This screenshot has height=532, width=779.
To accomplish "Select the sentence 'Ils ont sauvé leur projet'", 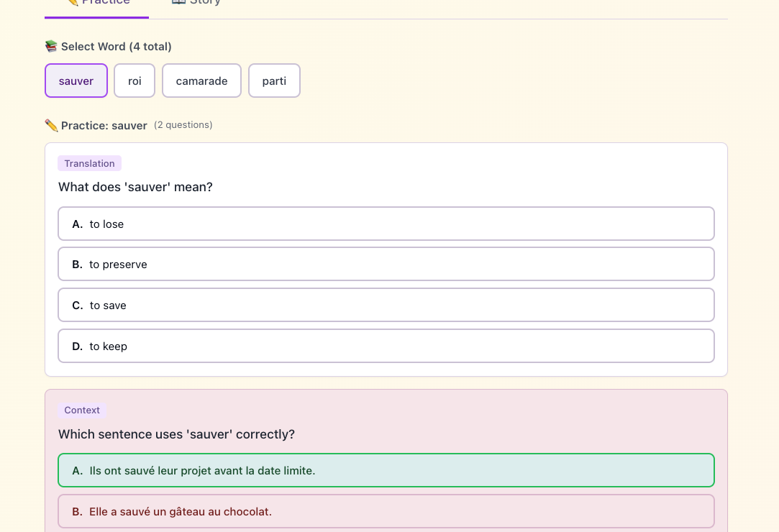I will point(386,470).
